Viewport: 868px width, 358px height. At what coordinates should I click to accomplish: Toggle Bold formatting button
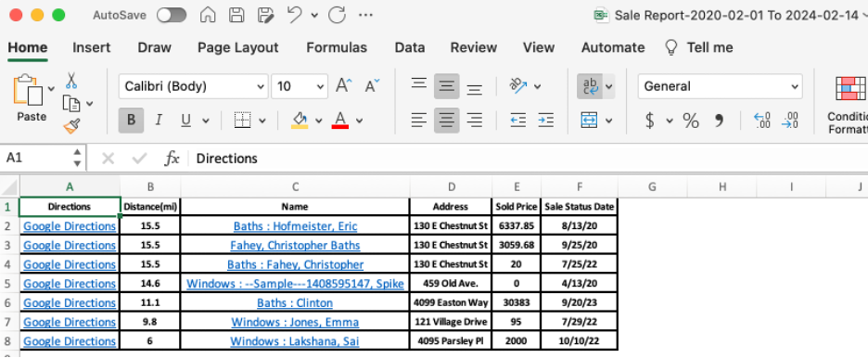131,120
